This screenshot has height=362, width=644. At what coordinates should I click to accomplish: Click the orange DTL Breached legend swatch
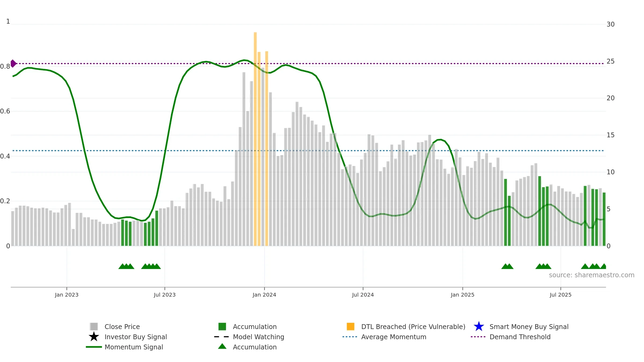coord(350,327)
